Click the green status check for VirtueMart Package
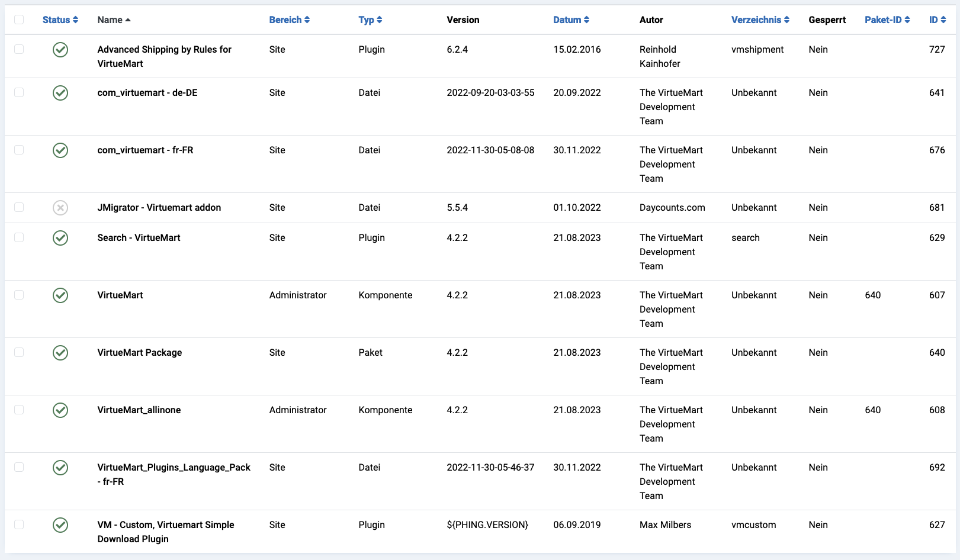This screenshot has height=560, width=960. (60, 353)
